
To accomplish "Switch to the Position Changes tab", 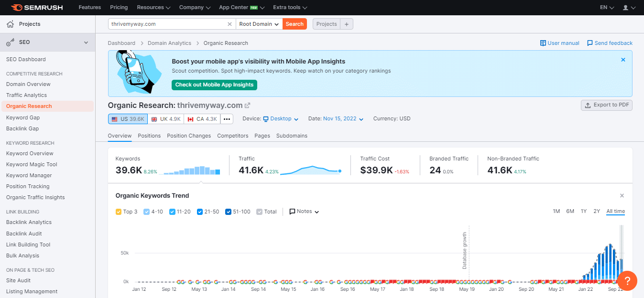I will click(x=189, y=136).
